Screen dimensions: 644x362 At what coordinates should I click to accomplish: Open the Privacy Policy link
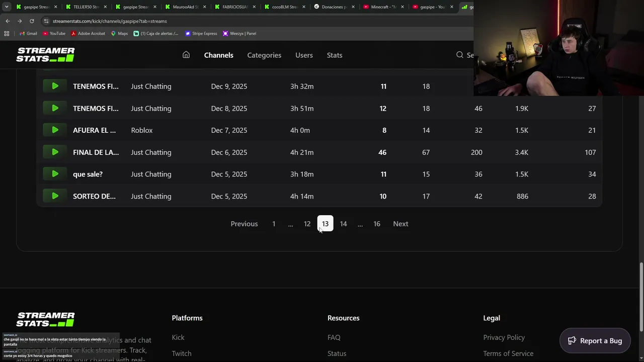pyautogui.click(x=504, y=337)
